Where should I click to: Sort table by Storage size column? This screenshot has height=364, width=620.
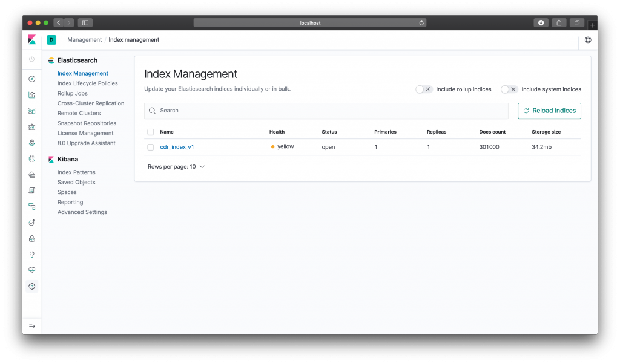(546, 132)
